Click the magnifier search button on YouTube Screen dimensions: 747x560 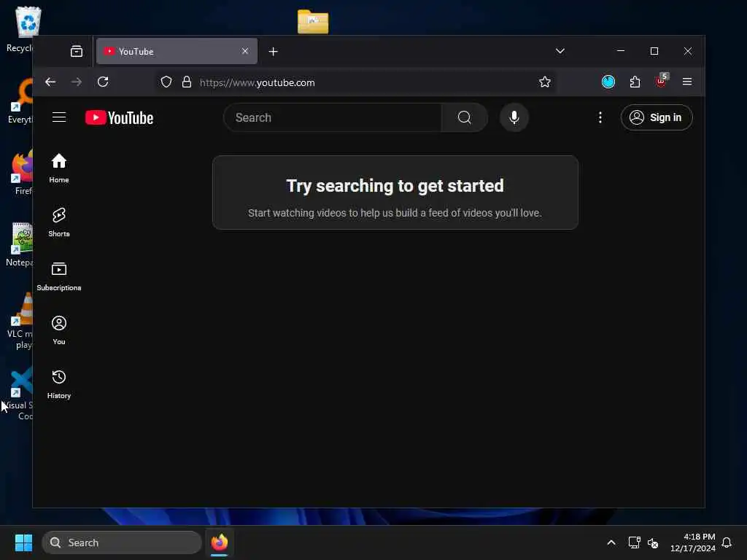click(x=464, y=117)
